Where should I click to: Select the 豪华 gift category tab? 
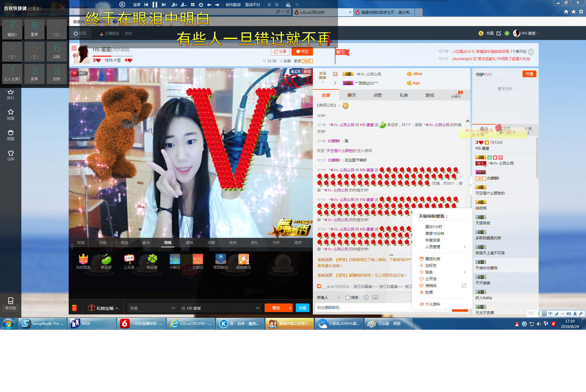click(x=146, y=243)
